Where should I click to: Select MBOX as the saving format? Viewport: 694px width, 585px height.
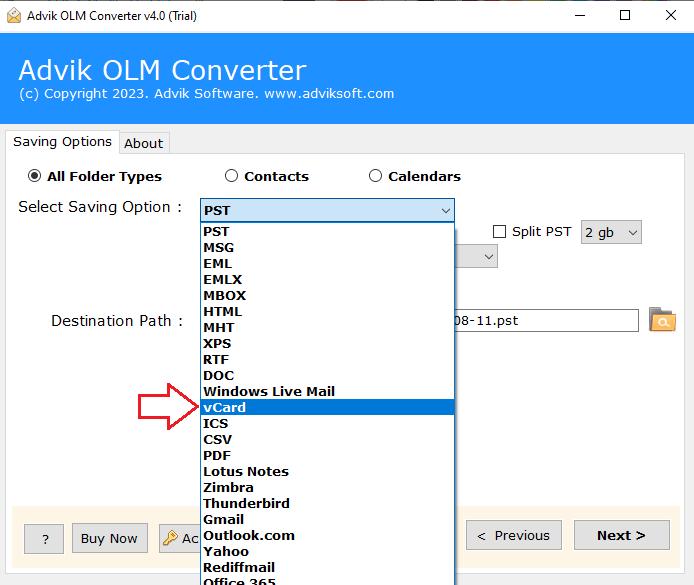click(328, 295)
